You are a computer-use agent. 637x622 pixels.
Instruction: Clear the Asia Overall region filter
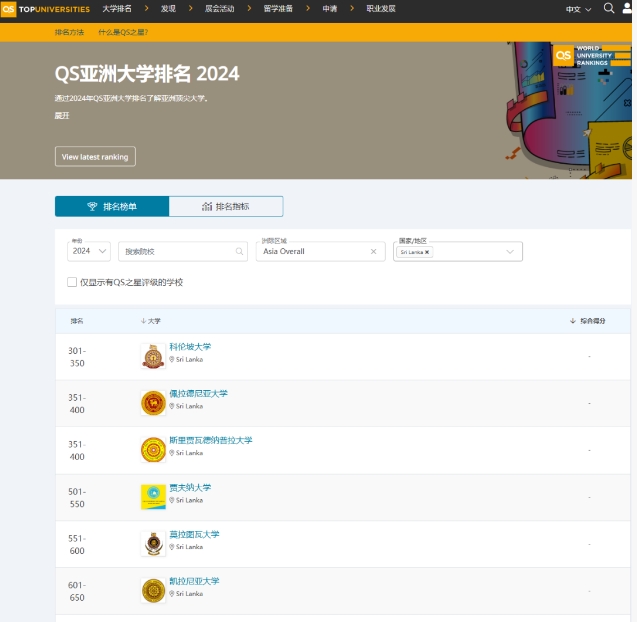pyautogui.click(x=373, y=251)
